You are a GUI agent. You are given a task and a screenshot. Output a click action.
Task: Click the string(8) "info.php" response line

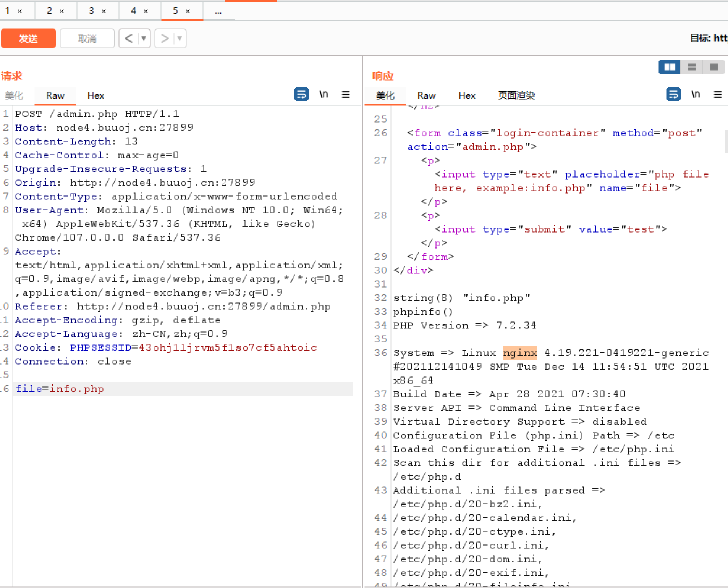462,298
